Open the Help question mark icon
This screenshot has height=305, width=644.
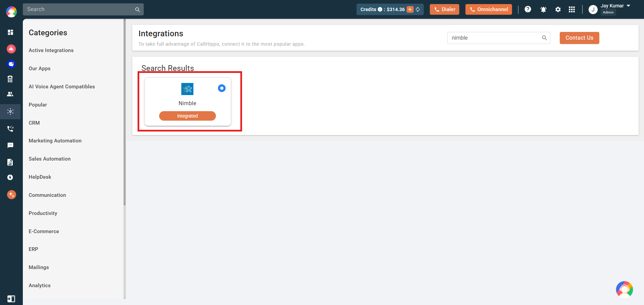pyautogui.click(x=528, y=9)
